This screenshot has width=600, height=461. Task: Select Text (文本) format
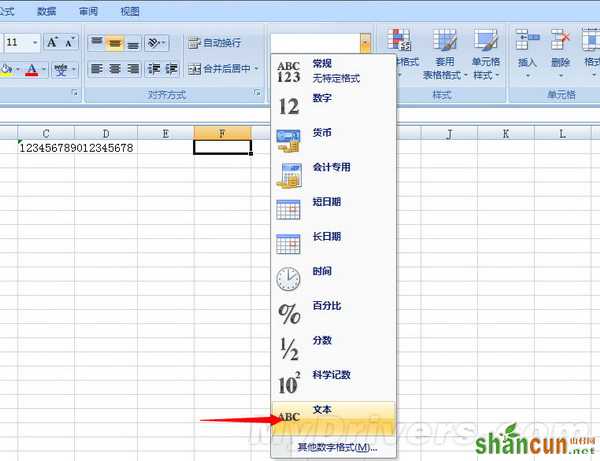[333, 418]
